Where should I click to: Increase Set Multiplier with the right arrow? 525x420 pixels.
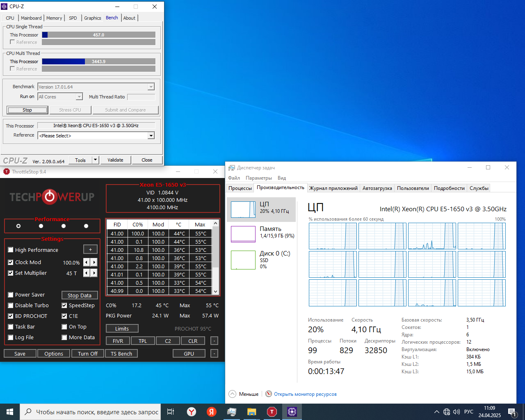pos(94,273)
